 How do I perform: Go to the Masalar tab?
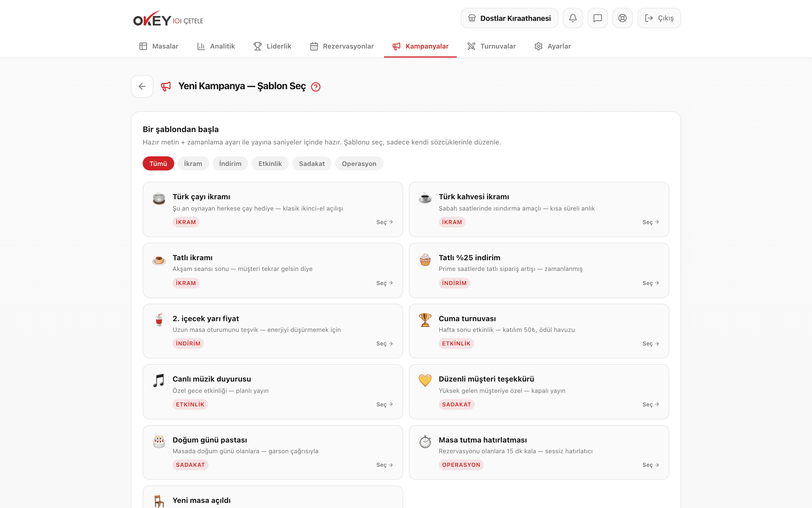pyautogui.click(x=159, y=46)
